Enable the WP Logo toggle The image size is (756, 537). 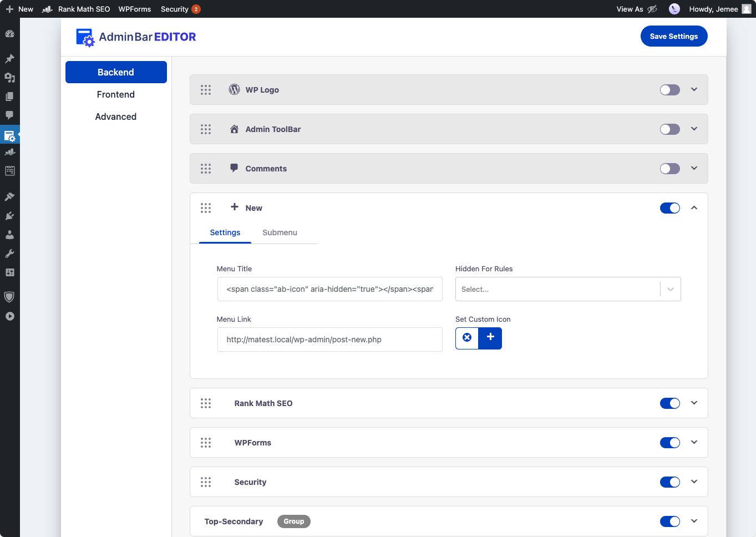click(669, 90)
